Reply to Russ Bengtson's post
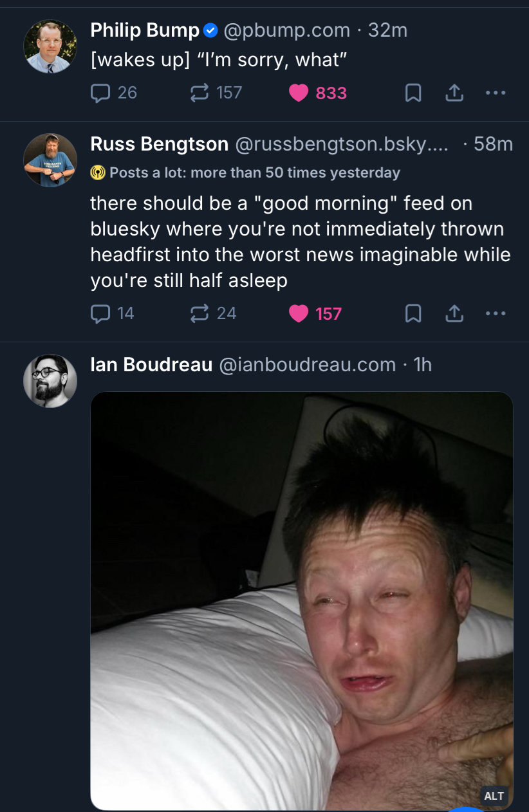The image size is (529, 812). tap(101, 313)
